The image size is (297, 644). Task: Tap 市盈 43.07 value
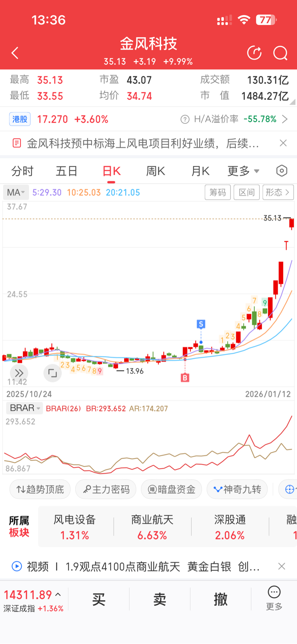pos(139,80)
